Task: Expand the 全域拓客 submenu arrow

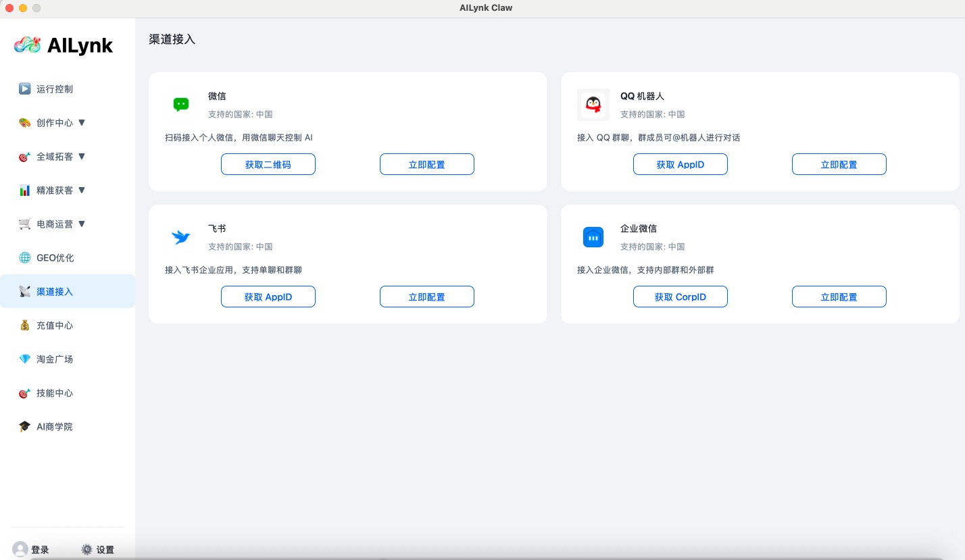Action: coord(82,156)
